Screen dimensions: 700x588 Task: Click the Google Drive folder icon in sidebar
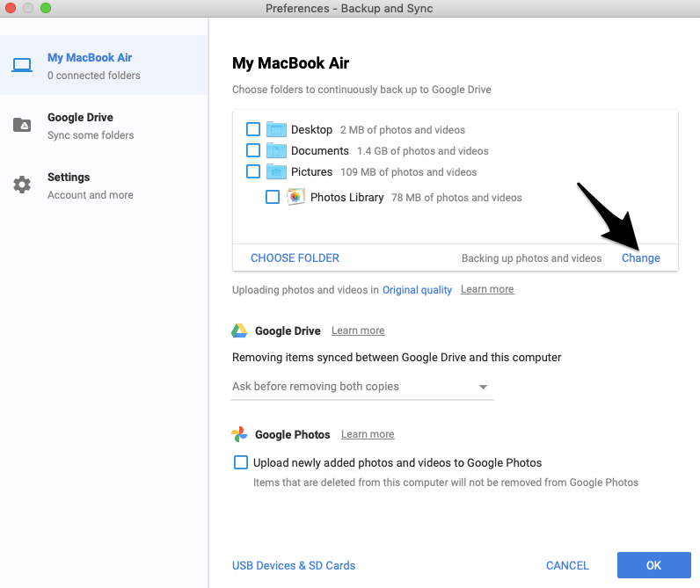click(22, 125)
